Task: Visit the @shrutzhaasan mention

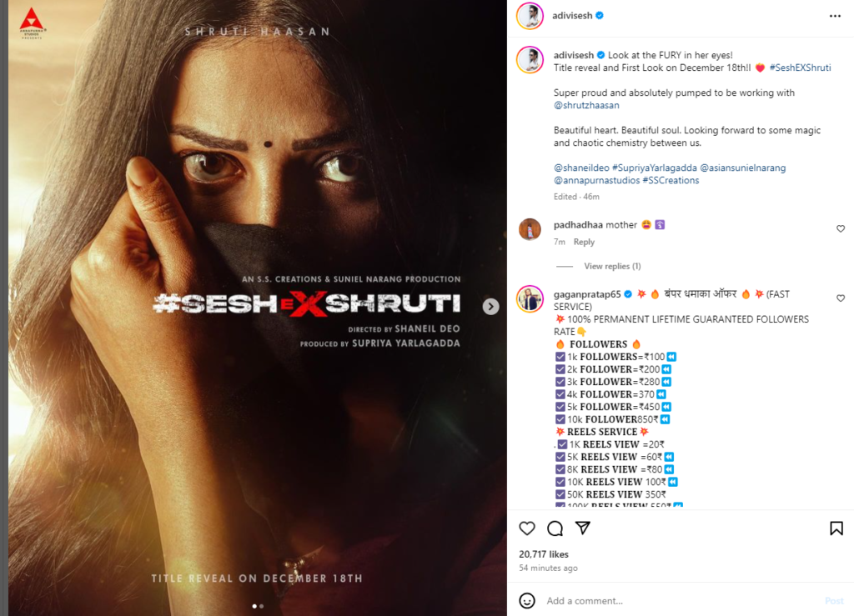Action: coord(586,105)
